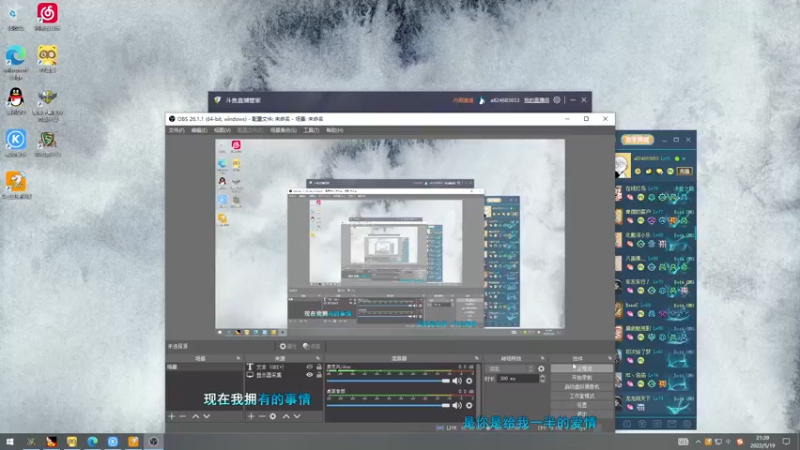Viewport: 800px width, 450px height.
Task: Move the scene down with the down arrow in the Scenes (场景) panel
Action: point(207,416)
